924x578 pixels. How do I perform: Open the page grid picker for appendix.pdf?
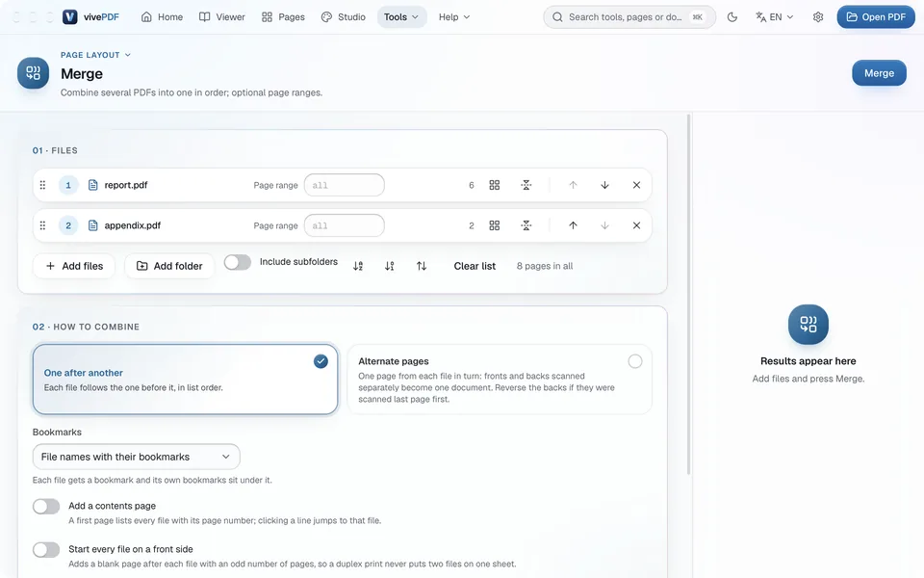(x=495, y=225)
